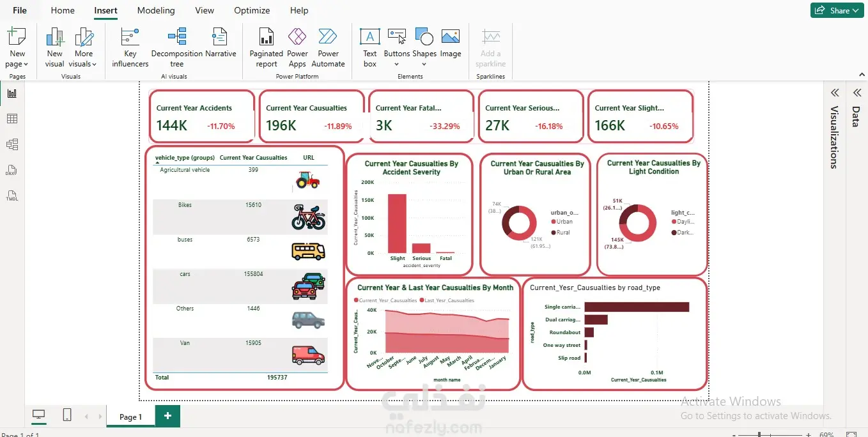
Task: Sort by vehicle_type (groups) column header
Action: 185,157
